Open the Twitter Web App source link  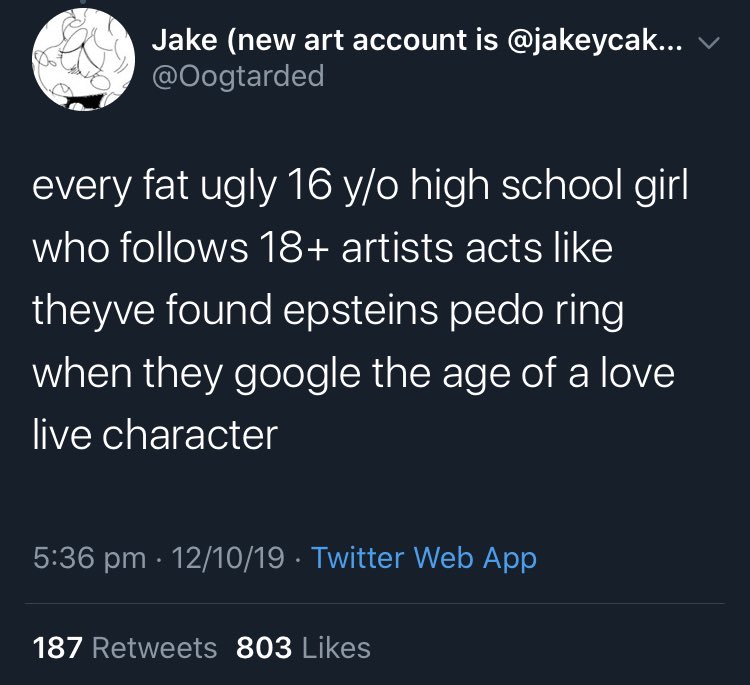tap(424, 557)
